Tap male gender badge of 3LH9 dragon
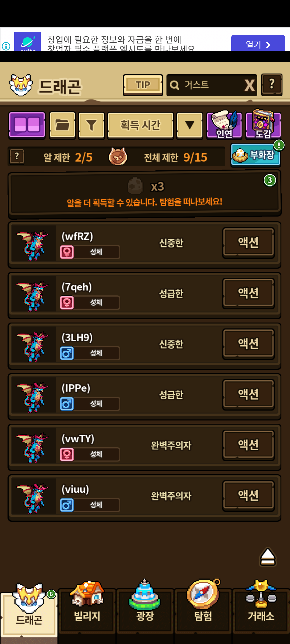 [x=67, y=353]
